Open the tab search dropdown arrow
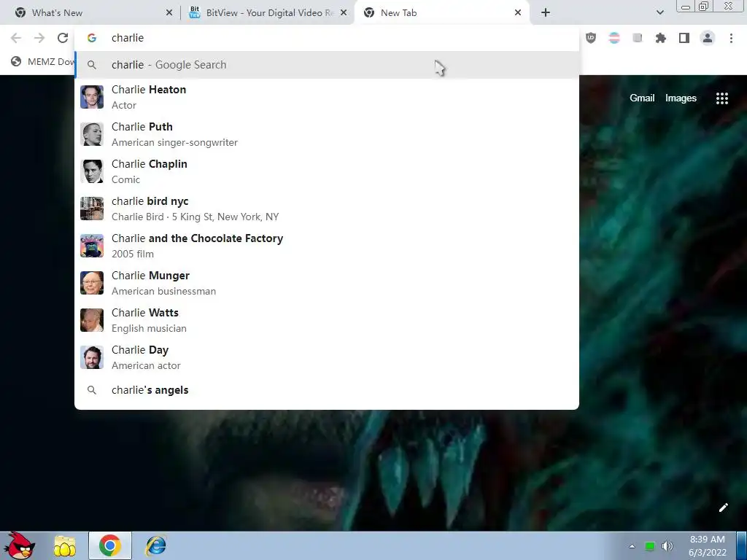Screen dimensions: 747x560 coord(659,13)
